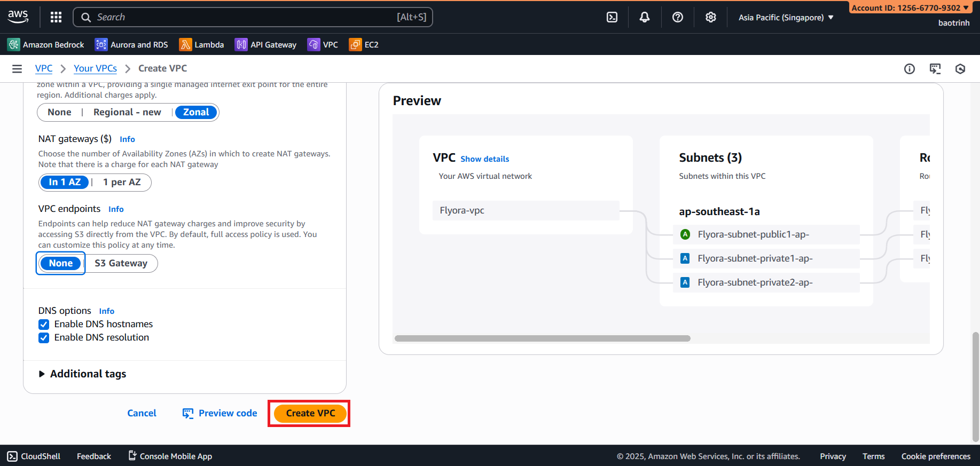
Task: Click the Create VPC button
Action: (310, 413)
